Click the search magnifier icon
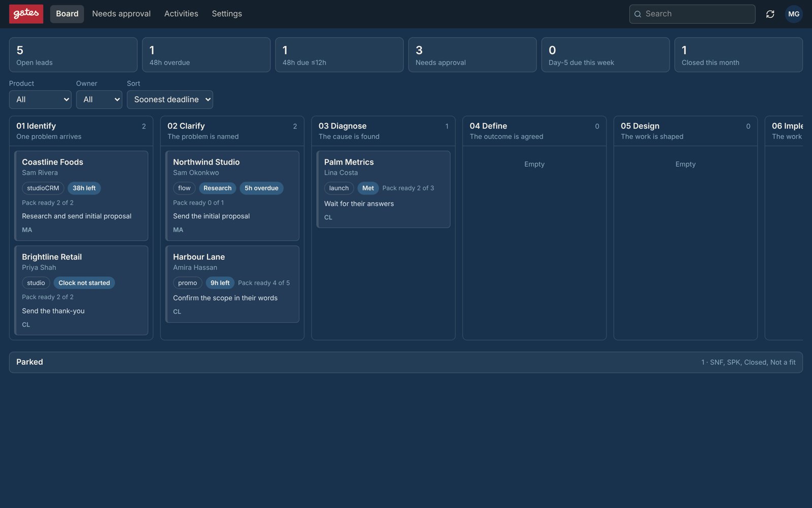The width and height of the screenshot is (812, 508). coord(637,14)
